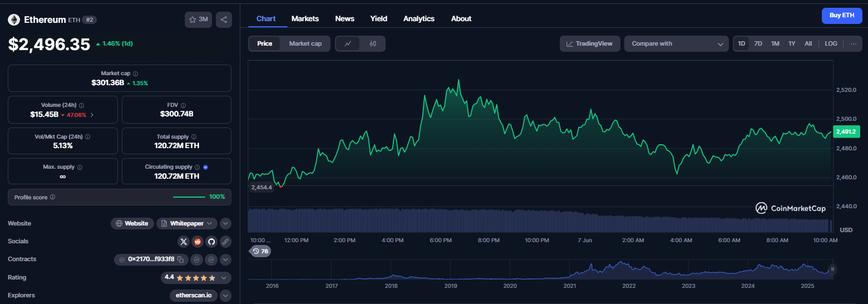
Task: Click the #2 rank badge
Action: [89, 19]
